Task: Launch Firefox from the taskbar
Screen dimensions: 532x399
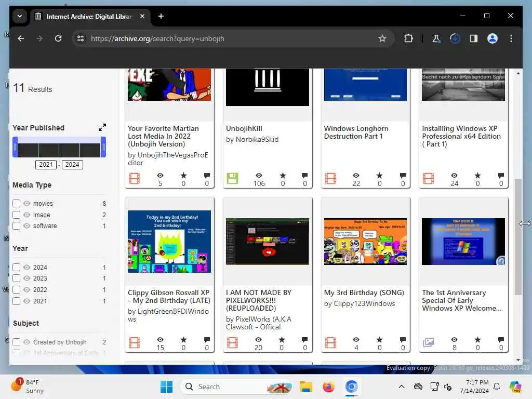Action: [328, 387]
